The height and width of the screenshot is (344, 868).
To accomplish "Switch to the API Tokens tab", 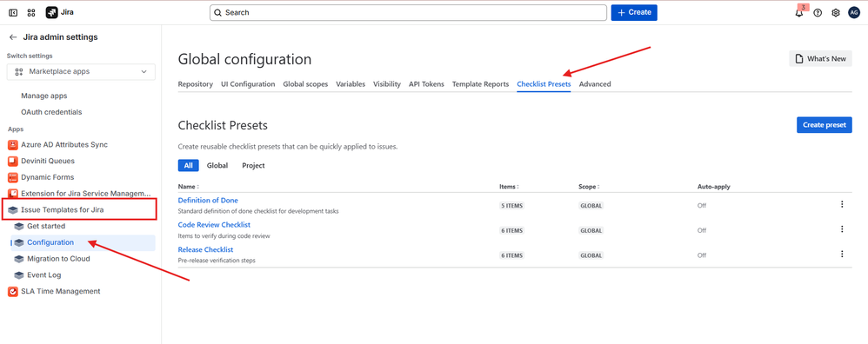I will click(x=426, y=84).
